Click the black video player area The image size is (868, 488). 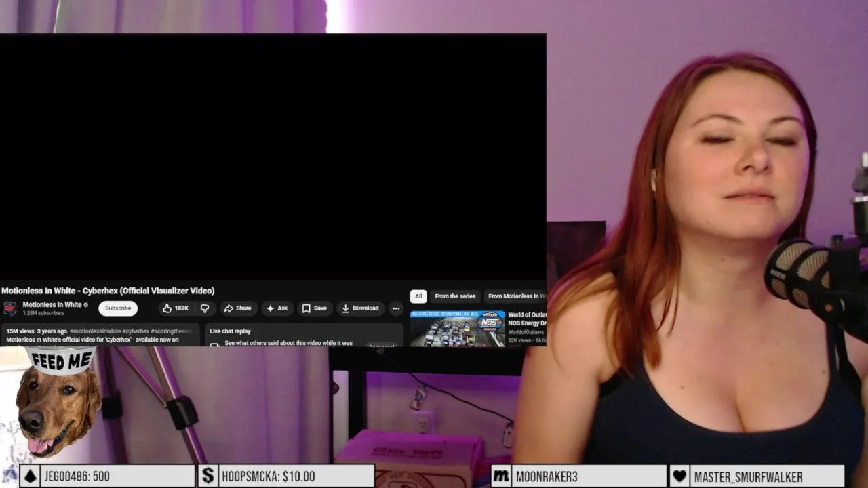coord(273,157)
